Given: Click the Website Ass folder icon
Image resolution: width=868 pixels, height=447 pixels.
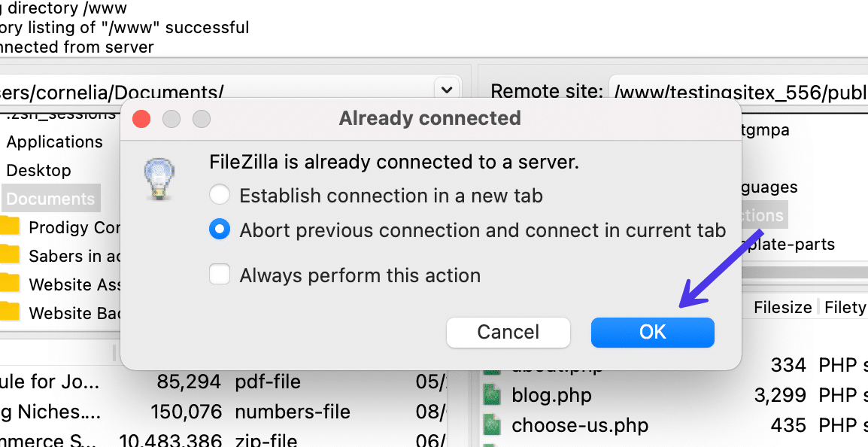Looking at the screenshot, I should pos(9,284).
